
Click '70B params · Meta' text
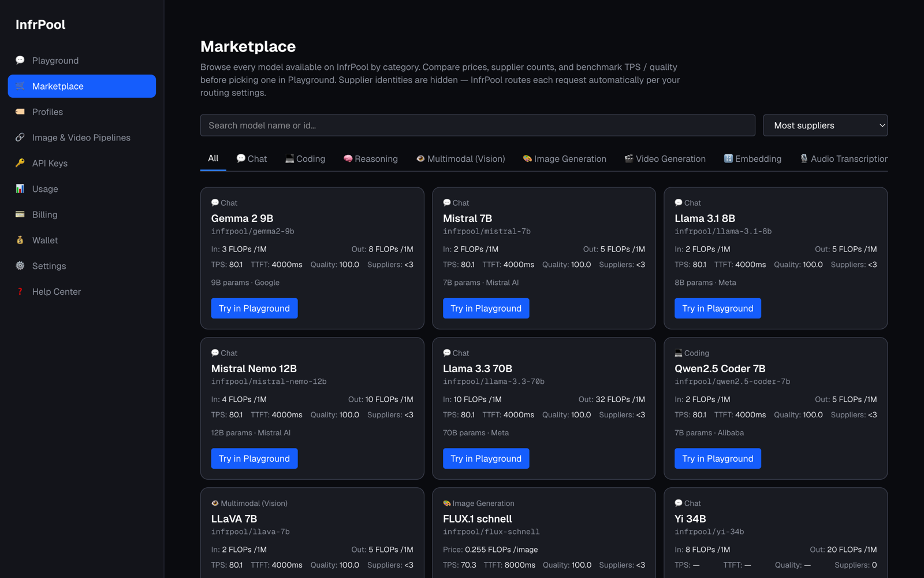[476, 432]
